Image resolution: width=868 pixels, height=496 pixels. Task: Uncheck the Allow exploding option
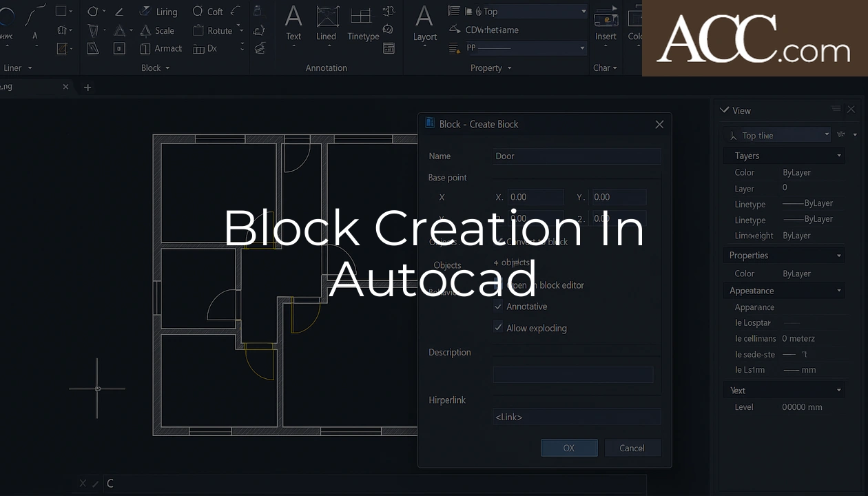click(x=499, y=328)
